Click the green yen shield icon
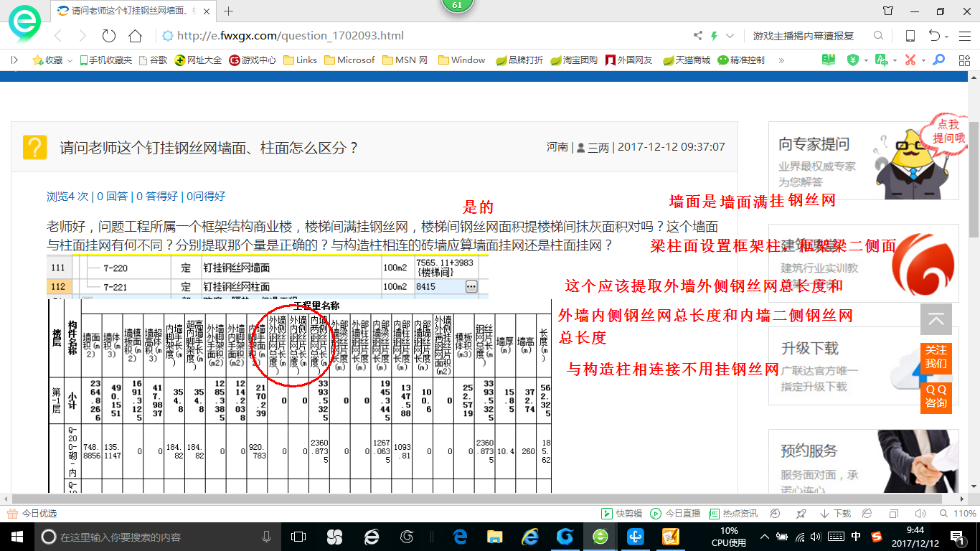Viewport: 980px width, 551px height. [x=852, y=60]
